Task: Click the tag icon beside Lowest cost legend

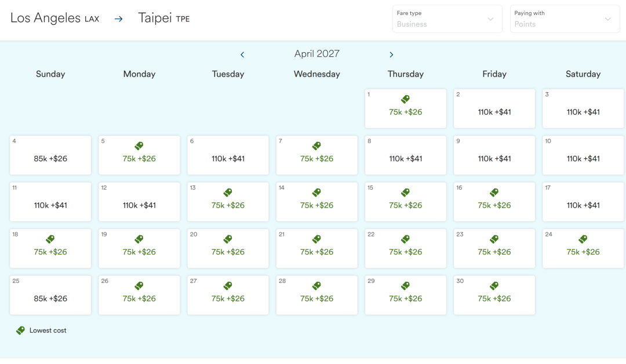Action: coord(20,330)
